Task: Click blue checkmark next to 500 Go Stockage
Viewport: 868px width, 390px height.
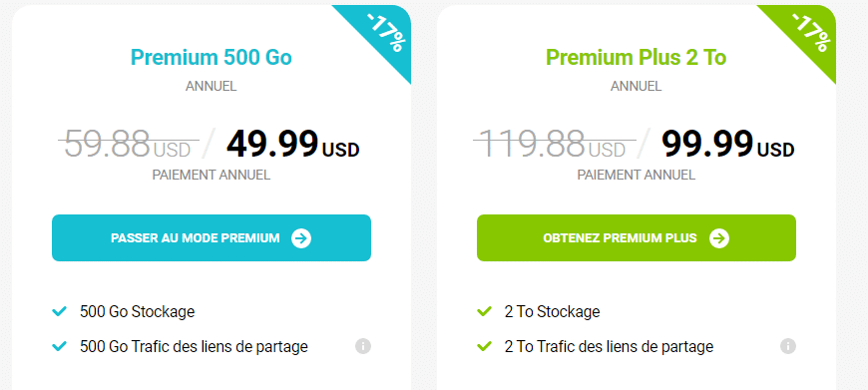Action: (59, 311)
